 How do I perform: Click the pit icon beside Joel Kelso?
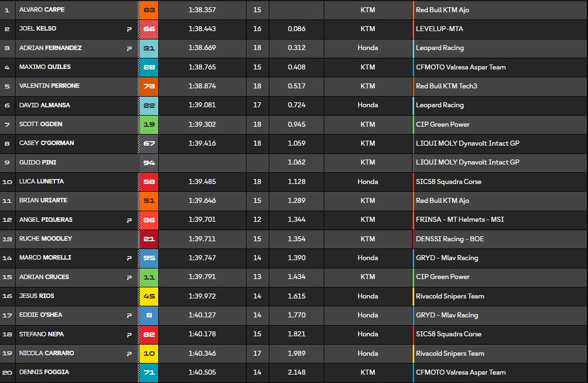coord(129,29)
